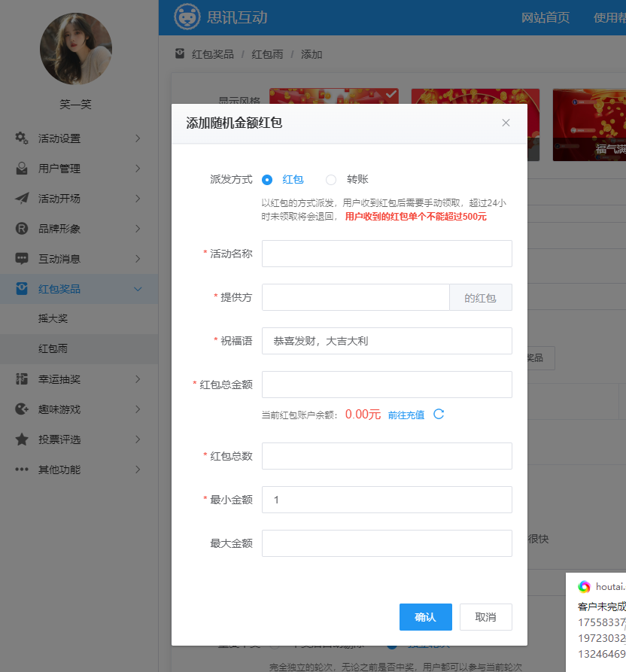Click the 活动设置 gears icon
Image resolution: width=626 pixels, height=672 pixels.
(21, 138)
